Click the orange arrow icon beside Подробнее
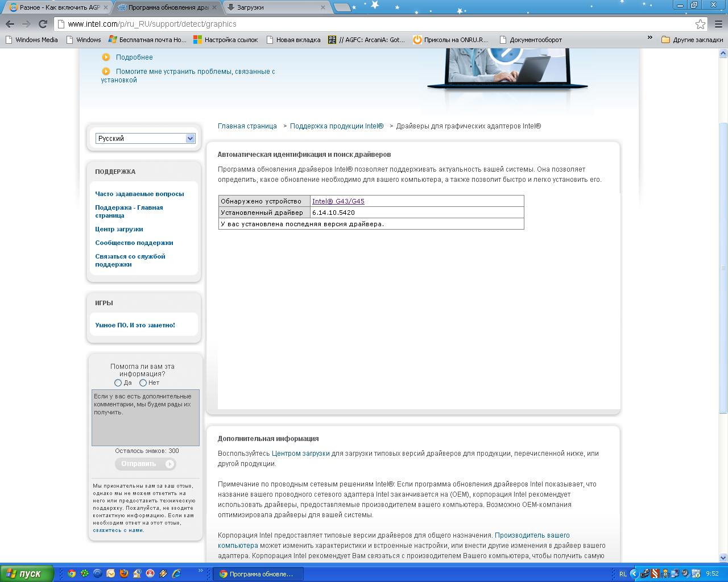The image size is (728, 582). pos(106,57)
